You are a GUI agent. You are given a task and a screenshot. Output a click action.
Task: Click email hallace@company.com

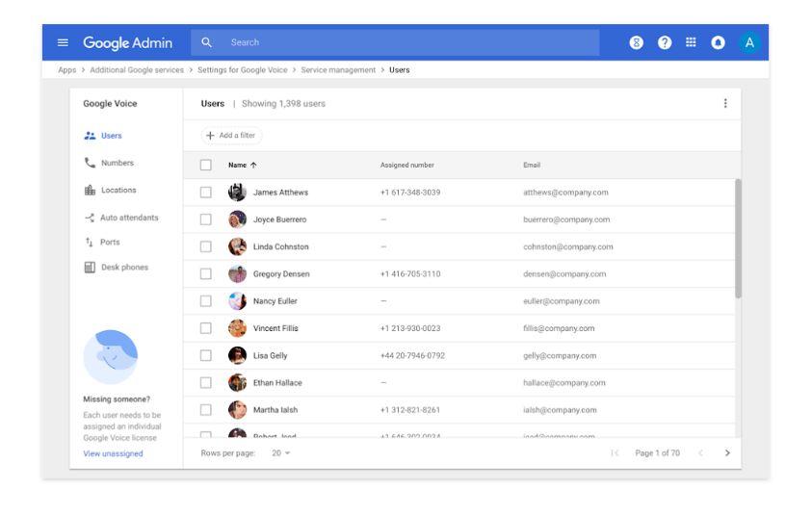click(563, 382)
